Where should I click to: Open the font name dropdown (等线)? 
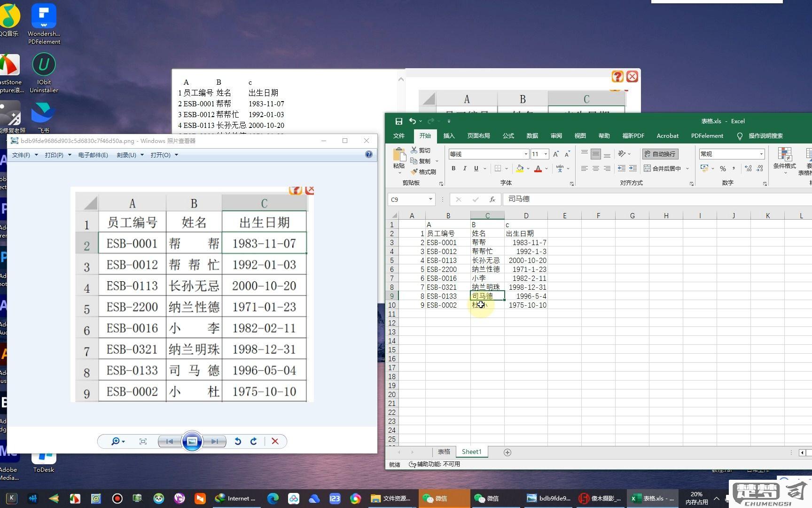(x=525, y=154)
